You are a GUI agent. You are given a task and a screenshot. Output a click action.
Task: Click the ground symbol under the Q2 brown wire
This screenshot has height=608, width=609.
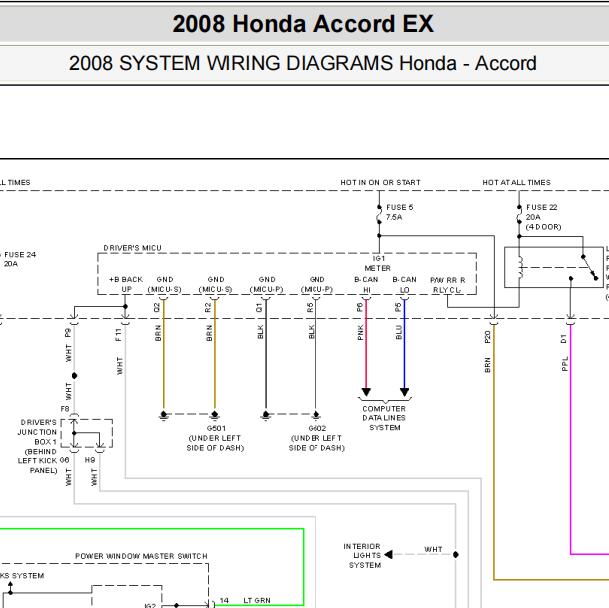pyautogui.click(x=164, y=416)
